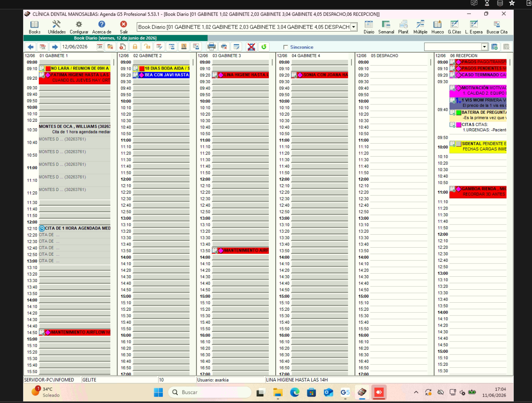Click the 12/06/2026 date field
The height and width of the screenshot is (403, 532).
coord(79,47)
